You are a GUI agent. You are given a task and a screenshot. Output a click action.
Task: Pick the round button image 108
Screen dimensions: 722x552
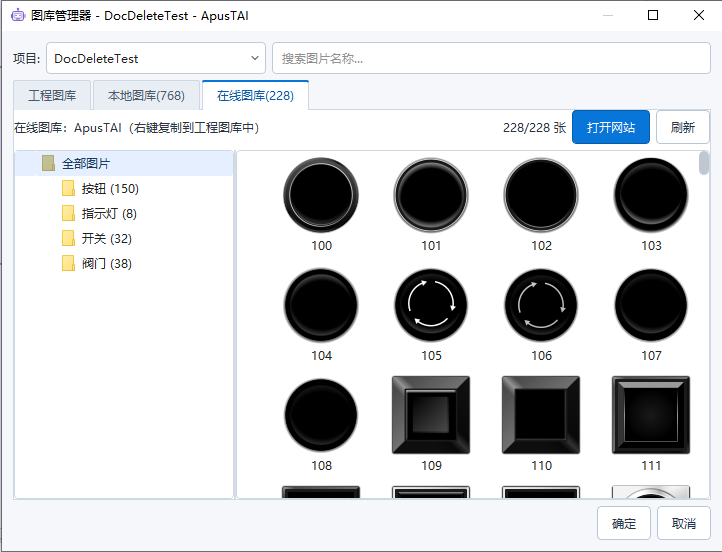click(x=321, y=415)
